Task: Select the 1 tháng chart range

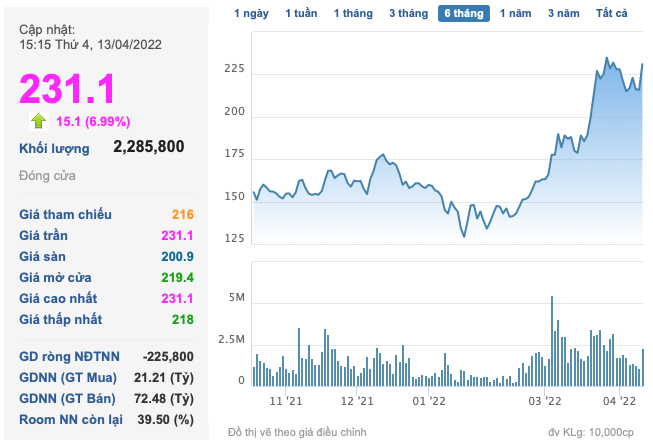Action: [353, 13]
